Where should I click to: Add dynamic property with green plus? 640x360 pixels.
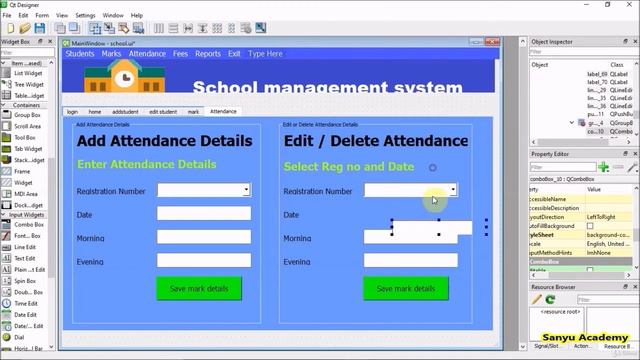tap(603, 167)
